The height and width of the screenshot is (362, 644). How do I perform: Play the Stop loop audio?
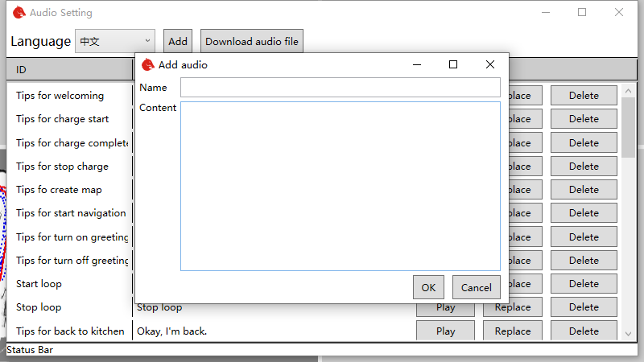pos(445,307)
